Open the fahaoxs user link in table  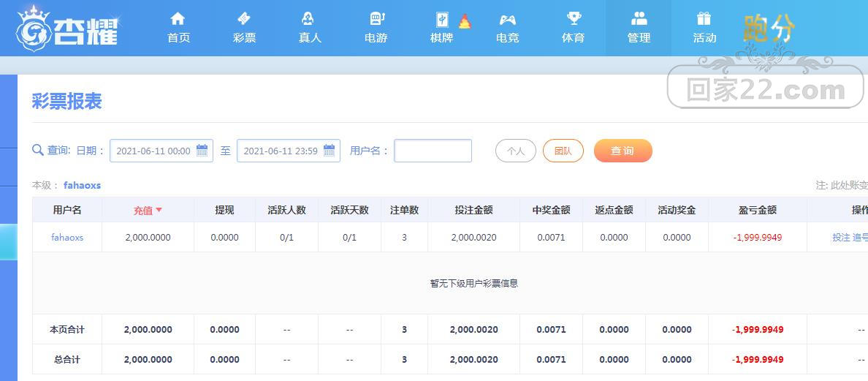(67, 237)
